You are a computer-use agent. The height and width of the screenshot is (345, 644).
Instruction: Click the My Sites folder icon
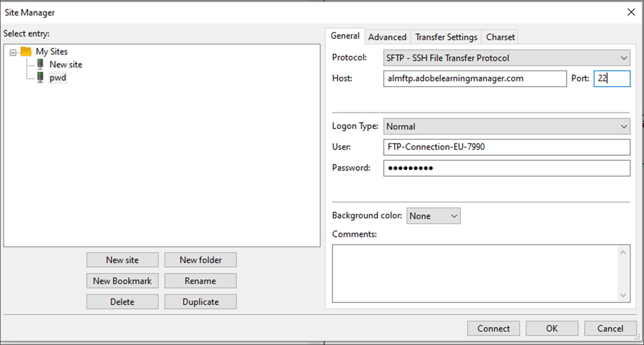[26, 52]
